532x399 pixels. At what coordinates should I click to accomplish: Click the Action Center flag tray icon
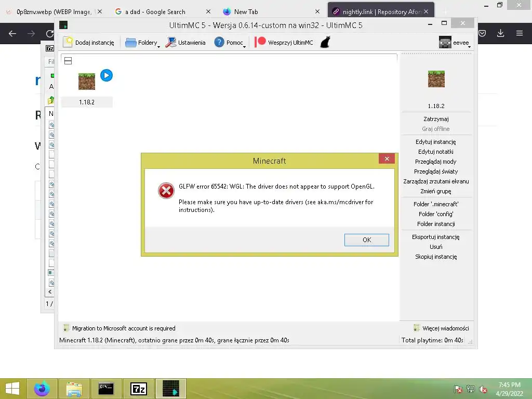coord(458,389)
